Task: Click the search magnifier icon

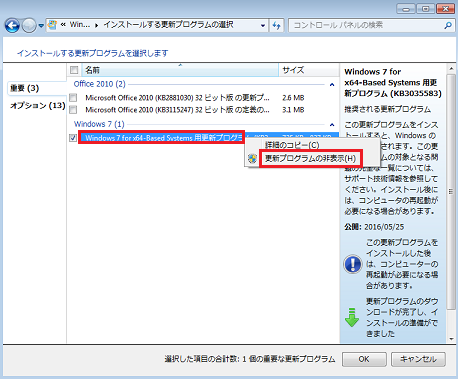Action: 448,25
